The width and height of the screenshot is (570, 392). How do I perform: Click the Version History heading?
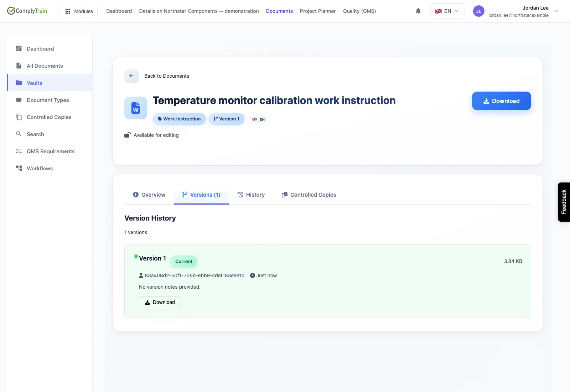coord(150,218)
